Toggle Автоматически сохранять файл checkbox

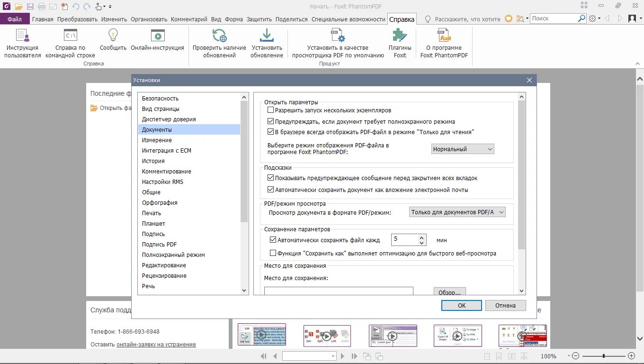(x=273, y=240)
